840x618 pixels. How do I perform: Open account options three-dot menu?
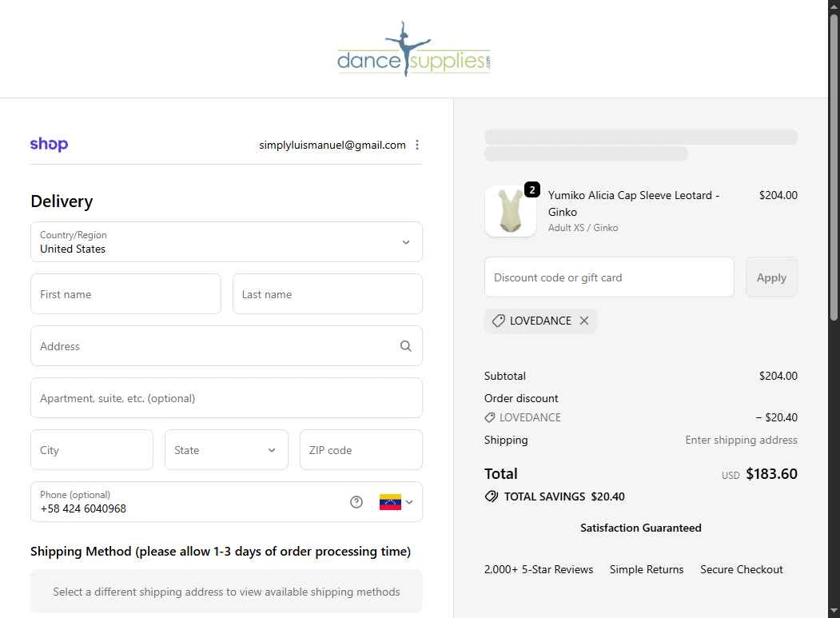[416, 145]
